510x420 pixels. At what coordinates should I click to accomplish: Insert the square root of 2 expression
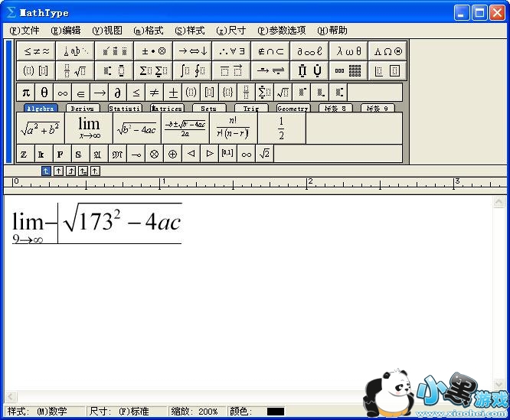point(264,154)
